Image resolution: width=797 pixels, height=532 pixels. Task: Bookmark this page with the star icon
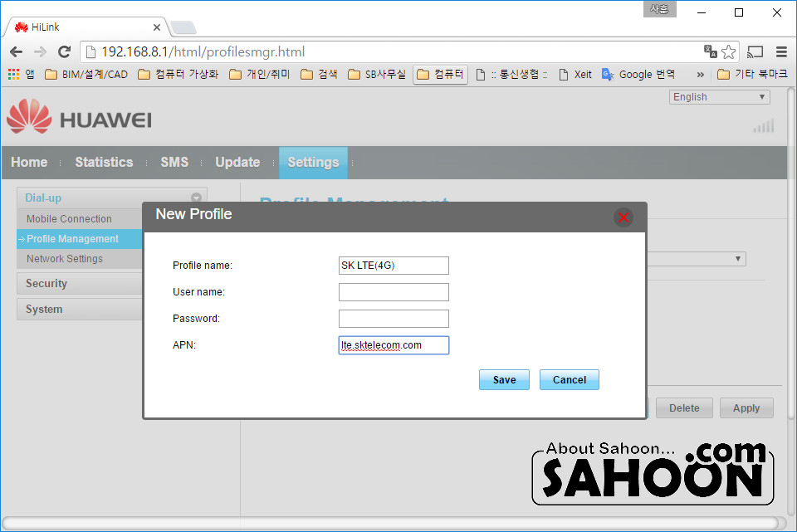(x=728, y=51)
